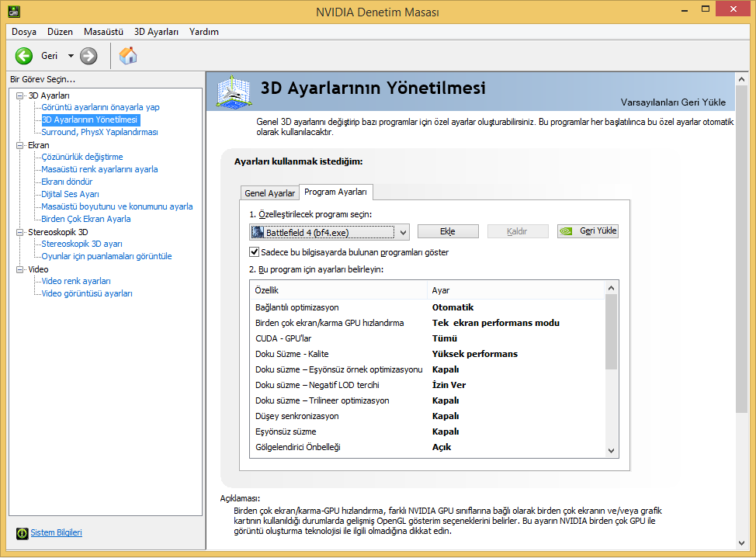Click the Ekle button

pyautogui.click(x=448, y=231)
